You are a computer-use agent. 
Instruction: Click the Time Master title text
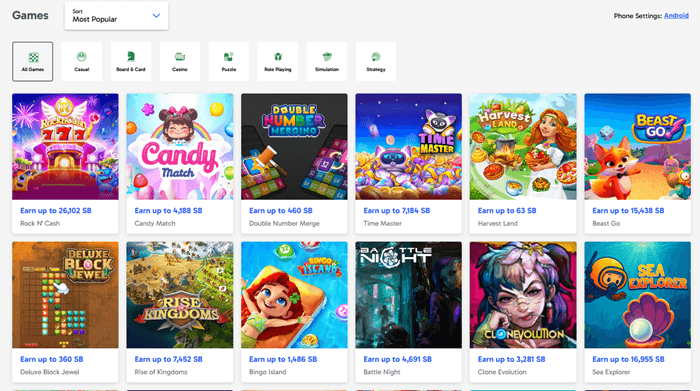coord(383,223)
